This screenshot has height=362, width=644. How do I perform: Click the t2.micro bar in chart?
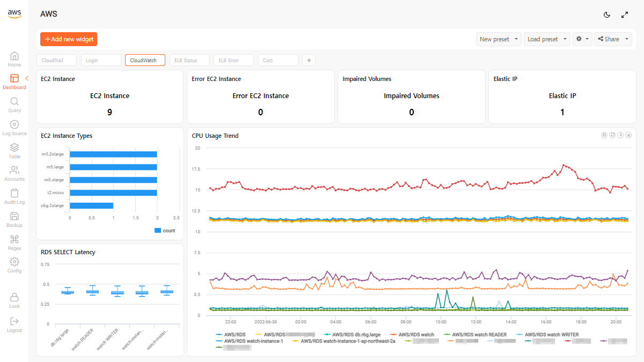(113, 193)
